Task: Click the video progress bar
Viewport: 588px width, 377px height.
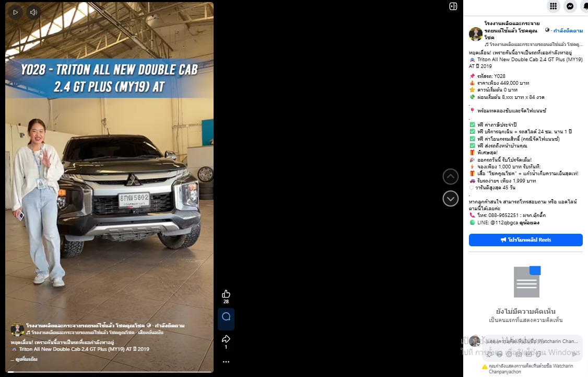Action: pos(109,372)
